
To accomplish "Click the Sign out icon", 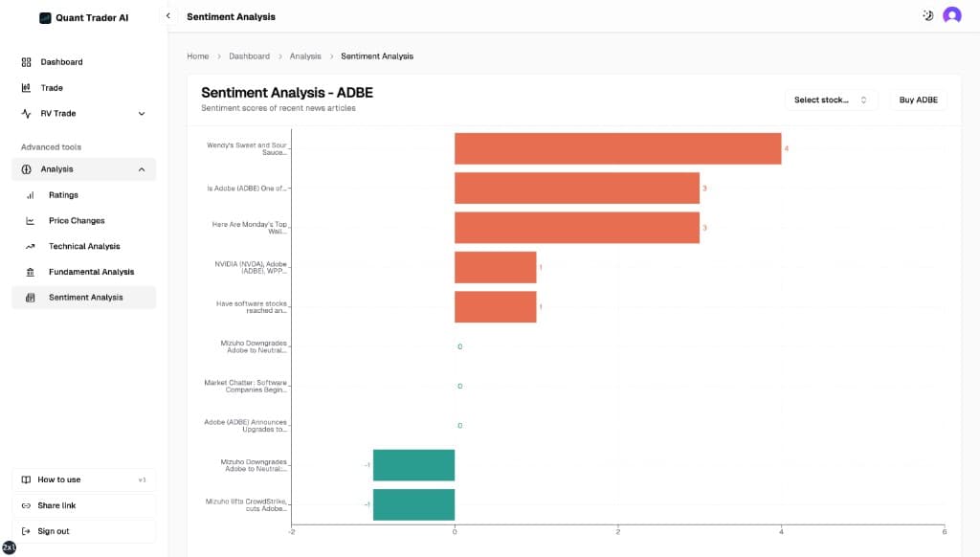I will pyautogui.click(x=27, y=531).
